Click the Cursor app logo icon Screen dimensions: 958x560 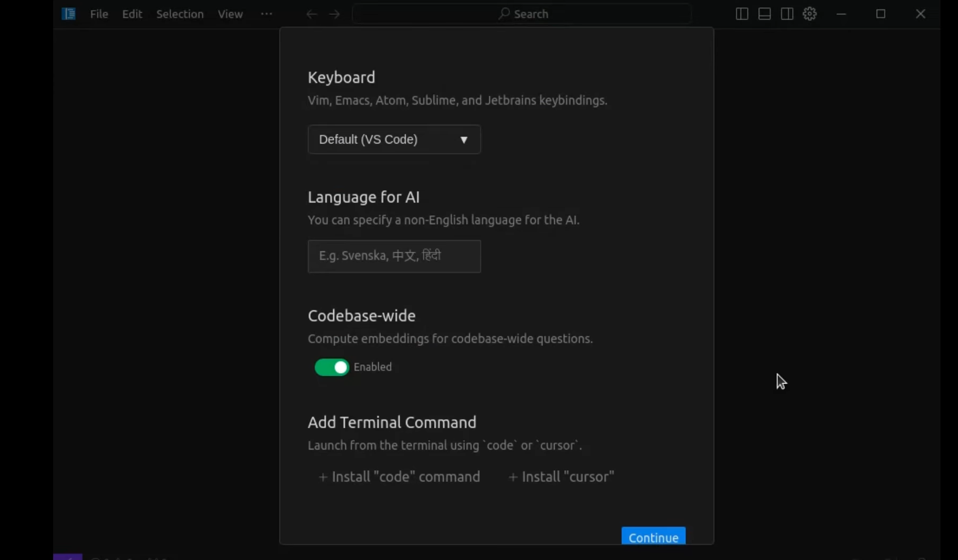69,14
